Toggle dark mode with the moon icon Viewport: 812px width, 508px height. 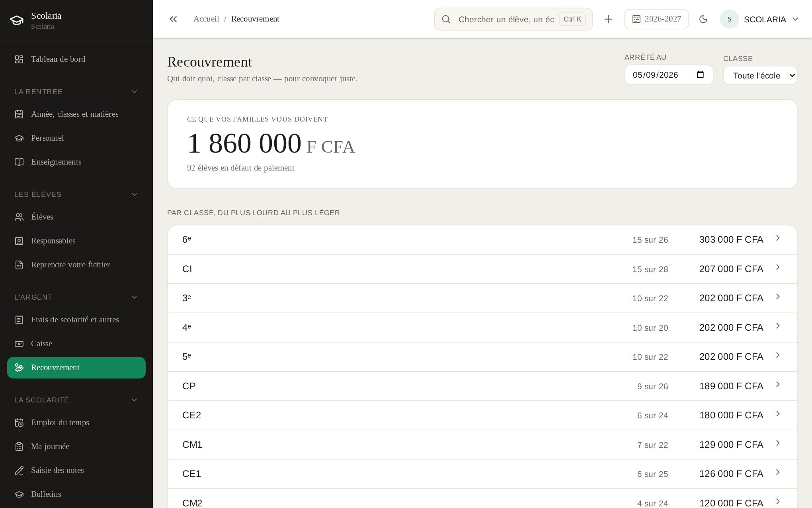(x=703, y=19)
